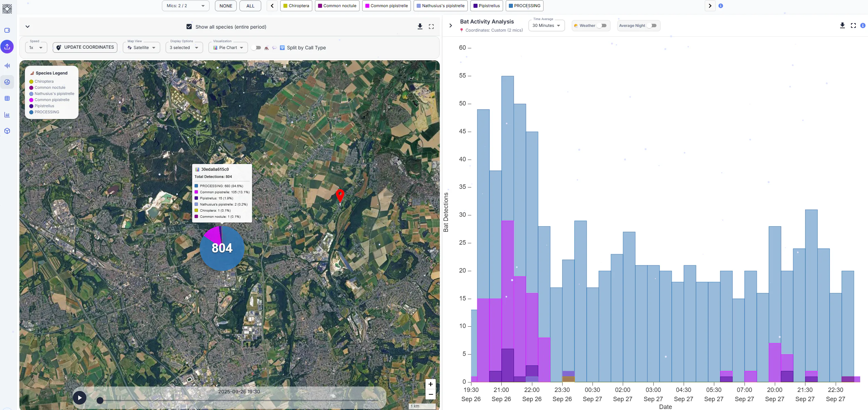The width and height of the screenshot is (868, 410).
Task: Open the 3D cube sidebar icon
Action: [x=7, y=131]
